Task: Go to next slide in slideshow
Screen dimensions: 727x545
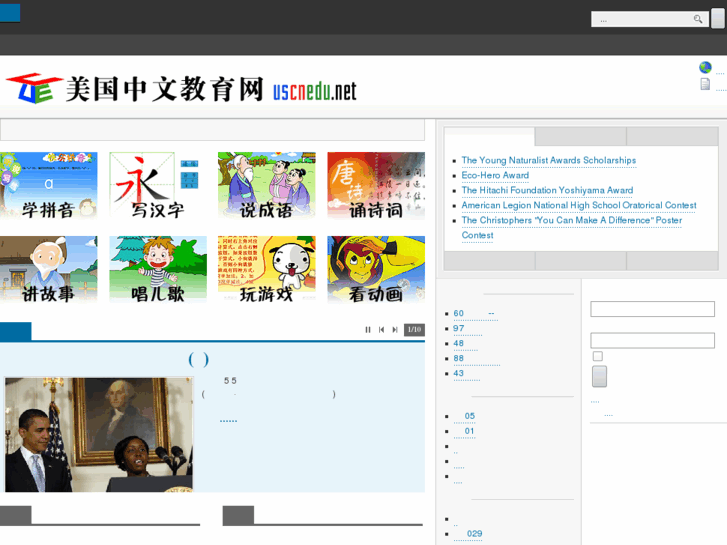Action: point(395,330)
